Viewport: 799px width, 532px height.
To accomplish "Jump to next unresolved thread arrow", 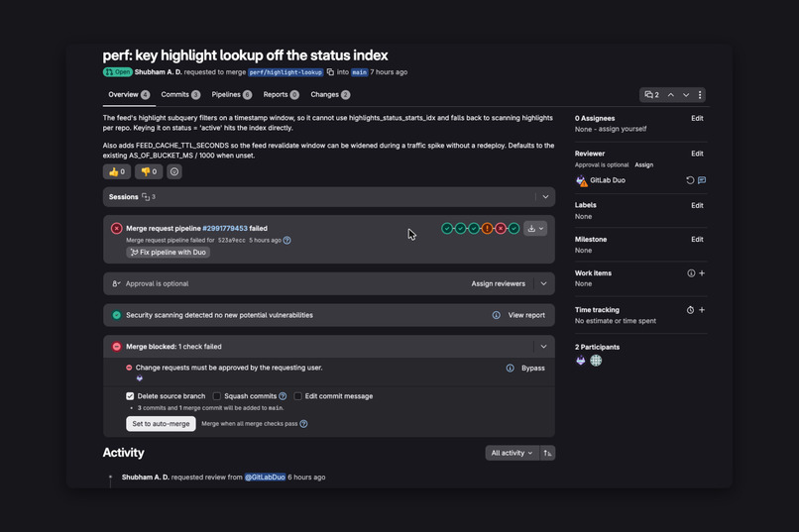I will [686, 95].
